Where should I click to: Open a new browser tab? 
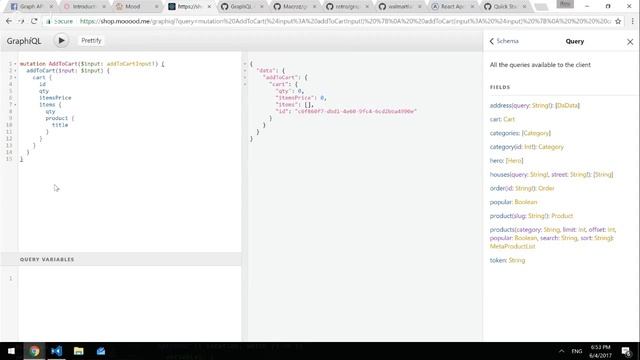coord(541,7)
